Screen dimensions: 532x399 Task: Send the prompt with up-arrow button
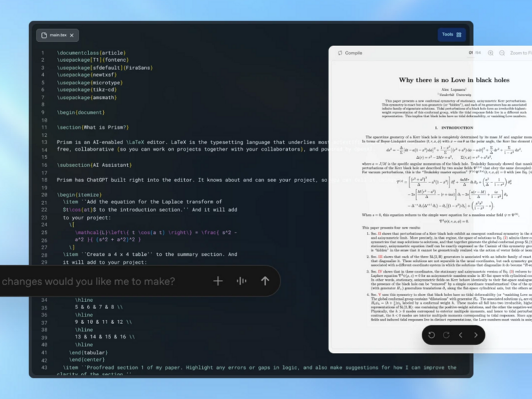(x=265, y=281)
